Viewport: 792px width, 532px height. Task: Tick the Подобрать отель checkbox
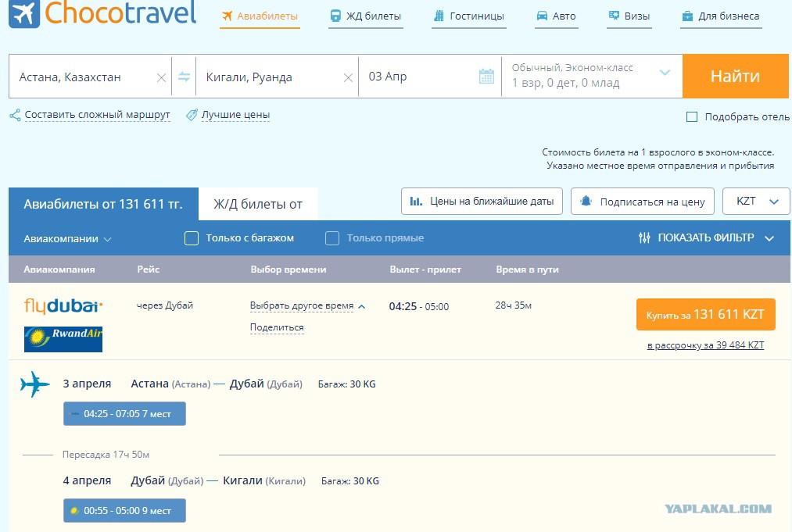point(692,117)
